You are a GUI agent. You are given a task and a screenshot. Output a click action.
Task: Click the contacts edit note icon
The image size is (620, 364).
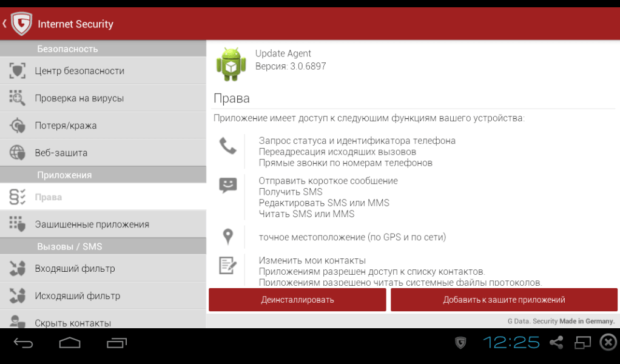227,265
